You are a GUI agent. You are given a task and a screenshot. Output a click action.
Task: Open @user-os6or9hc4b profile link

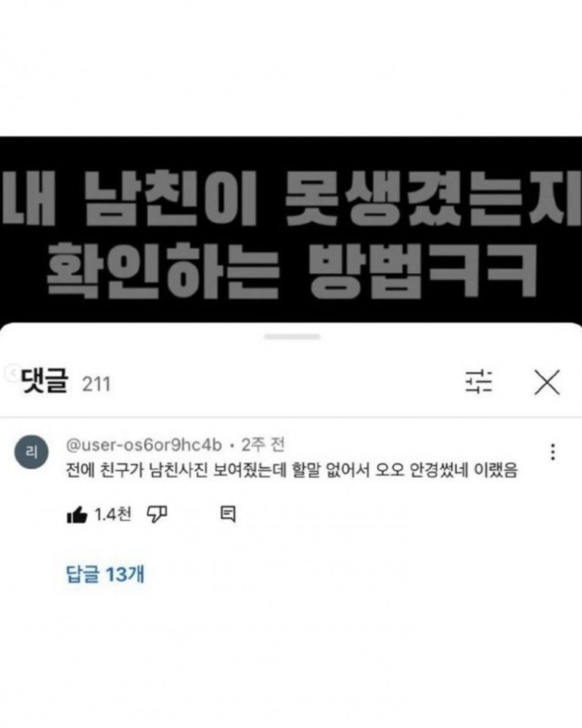coord(144,445)
